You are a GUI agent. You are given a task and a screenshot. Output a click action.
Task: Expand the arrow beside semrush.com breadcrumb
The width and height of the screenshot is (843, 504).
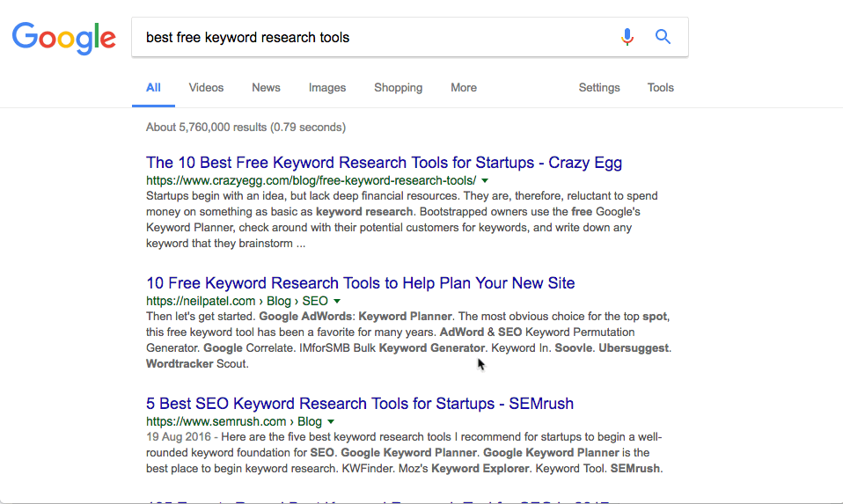click(x=331, y=421)
